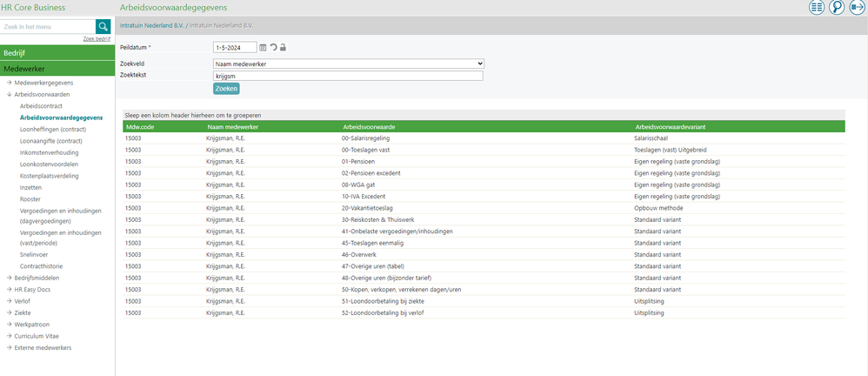
Task: Open the Bedrijf menu section
Action: [57, 52]
